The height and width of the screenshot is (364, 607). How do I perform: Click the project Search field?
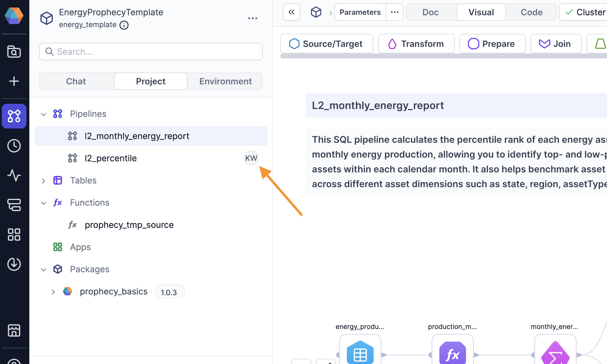[151, 52]
